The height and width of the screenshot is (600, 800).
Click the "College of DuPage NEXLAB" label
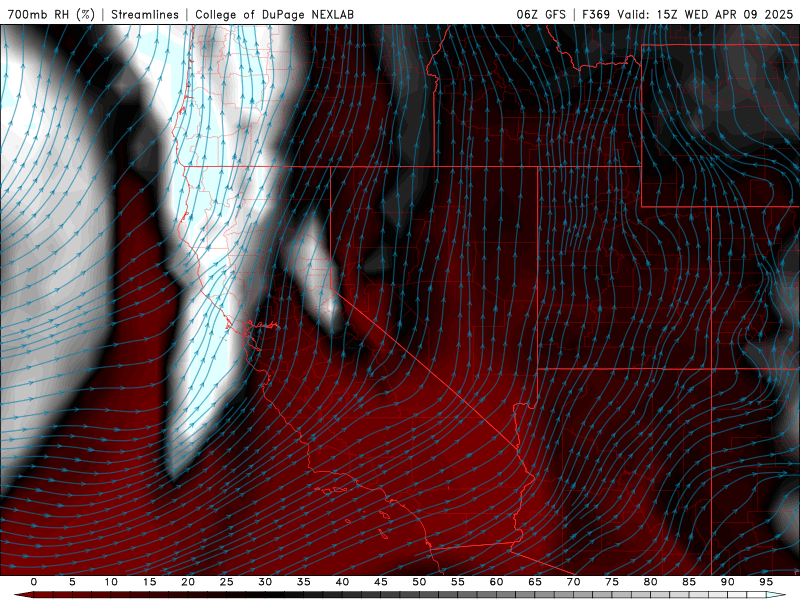click(x=274, y=14)
